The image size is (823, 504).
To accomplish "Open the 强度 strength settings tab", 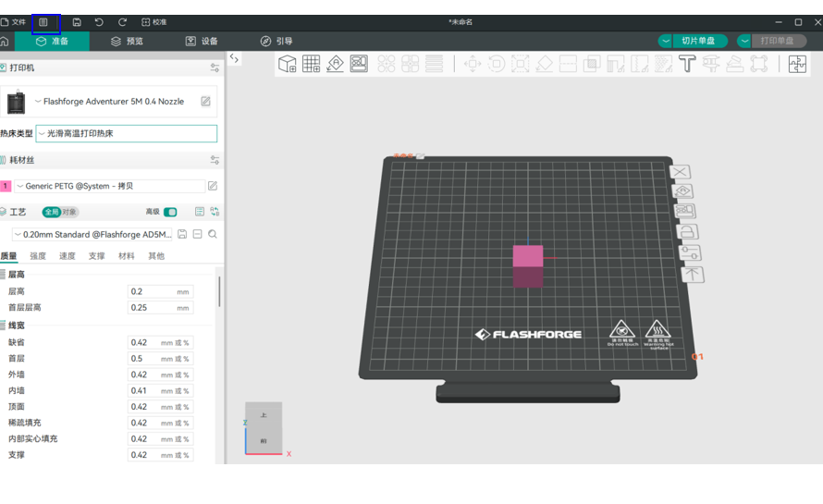I will tap(38, 256).
